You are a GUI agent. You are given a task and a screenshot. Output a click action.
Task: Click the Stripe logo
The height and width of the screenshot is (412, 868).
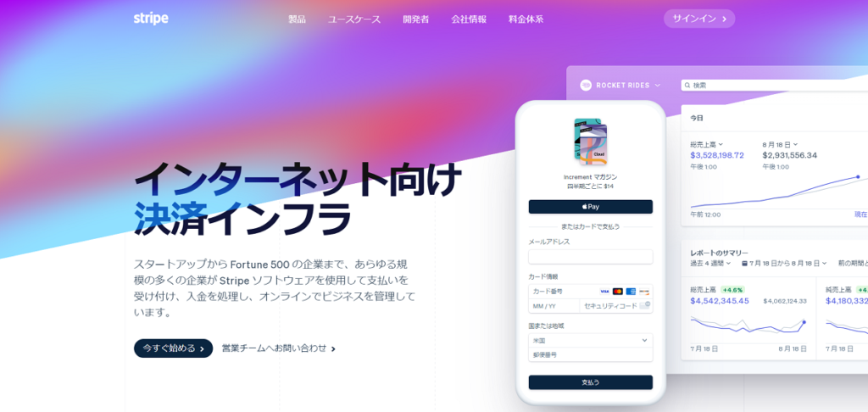pos(151,19)
